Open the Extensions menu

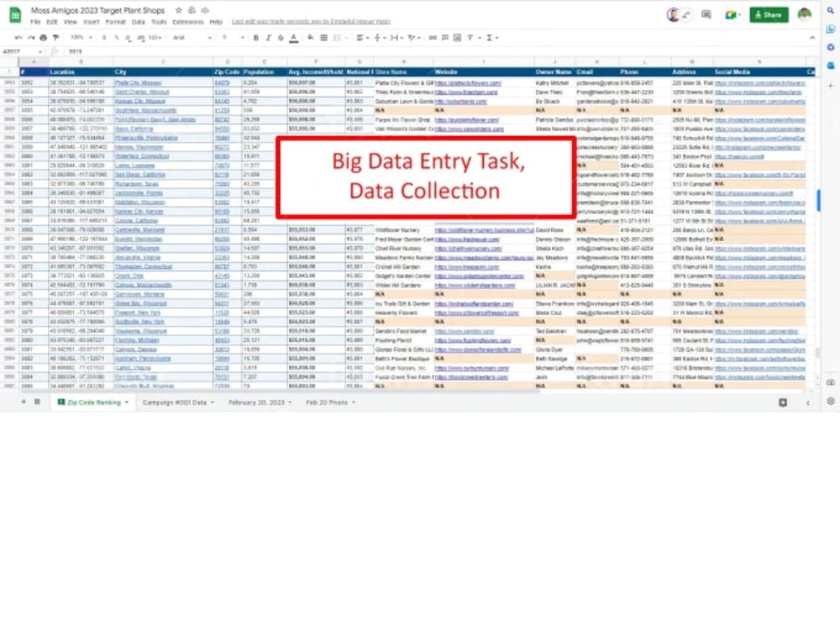tap(188, 22)
